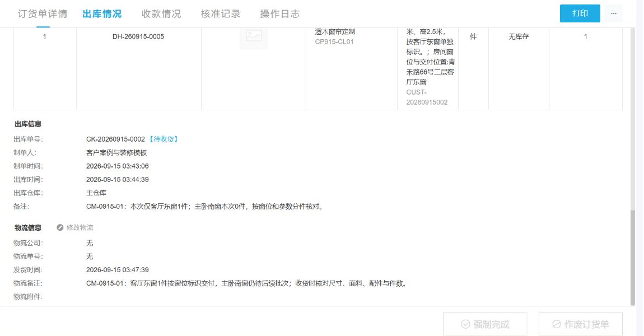
Task: Click the 主仓库 warehouse value
Action: pos(96,193)
